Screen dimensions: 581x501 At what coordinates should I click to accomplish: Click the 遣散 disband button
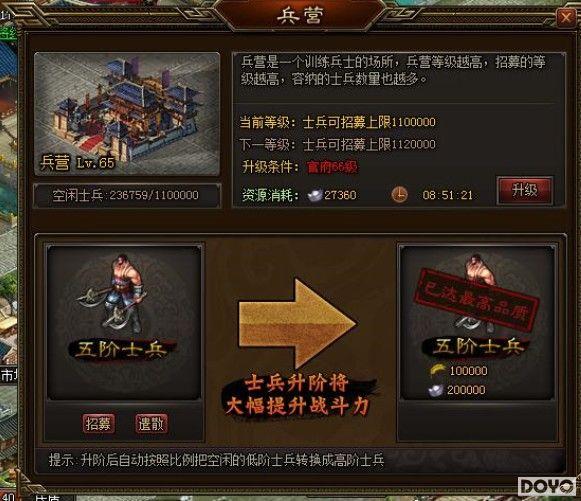tap(151, 424)
